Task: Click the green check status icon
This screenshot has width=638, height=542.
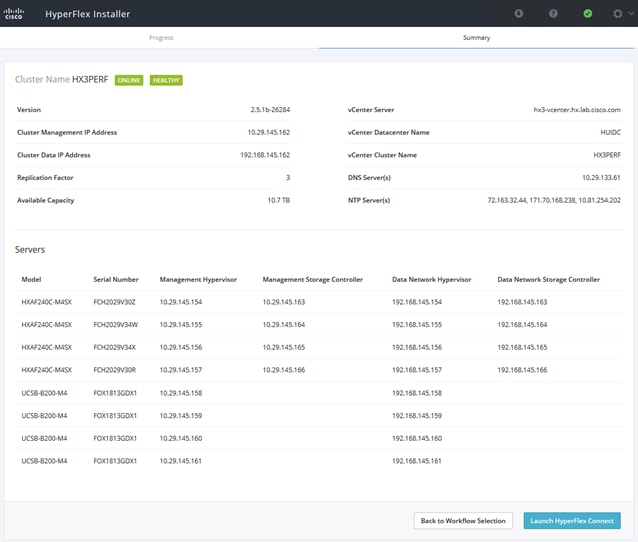Action: coord(588,13)
